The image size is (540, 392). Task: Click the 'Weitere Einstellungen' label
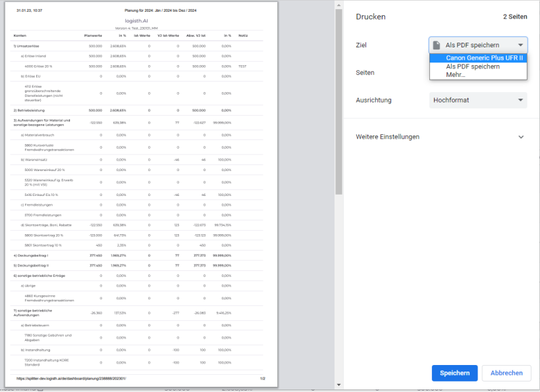coord(387,137)
